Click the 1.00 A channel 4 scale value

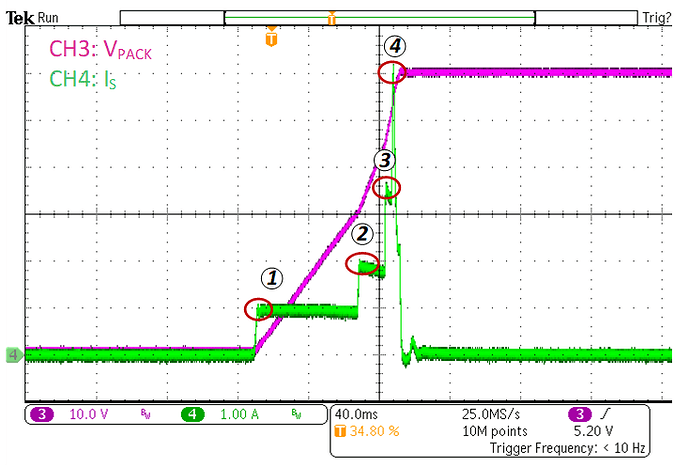pos(239,415)
